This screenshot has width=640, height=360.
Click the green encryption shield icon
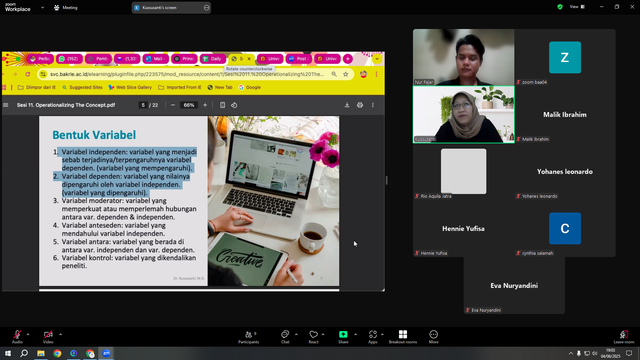pyautogui.click(x=560, y=7)
